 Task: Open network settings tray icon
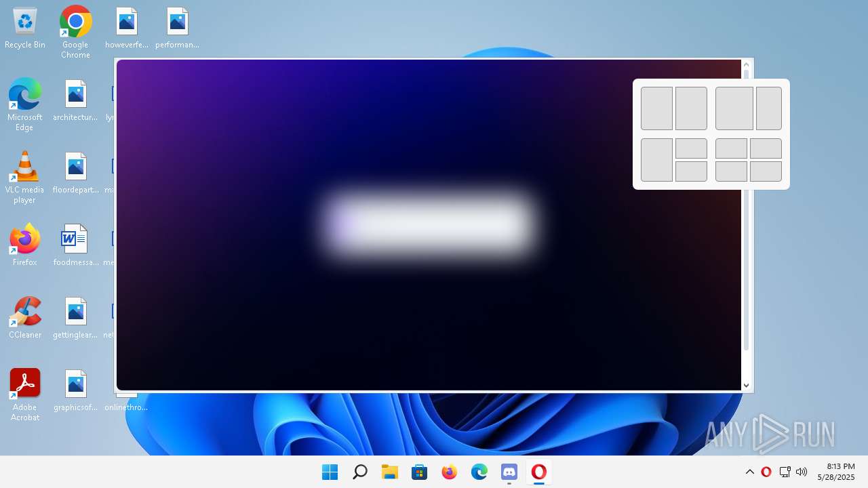[x=785, y=472]
